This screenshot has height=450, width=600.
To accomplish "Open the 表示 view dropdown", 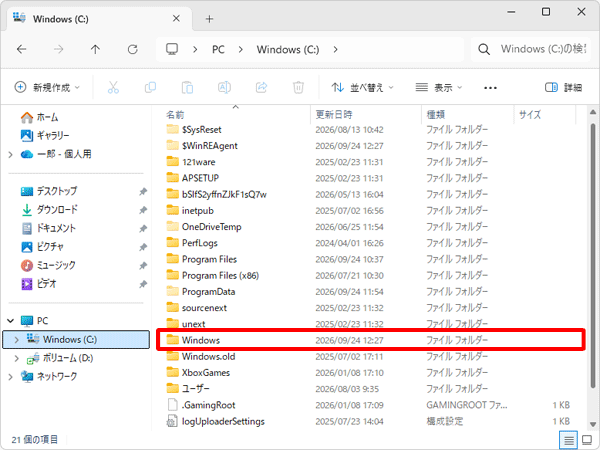I will (x=439, y=88).
